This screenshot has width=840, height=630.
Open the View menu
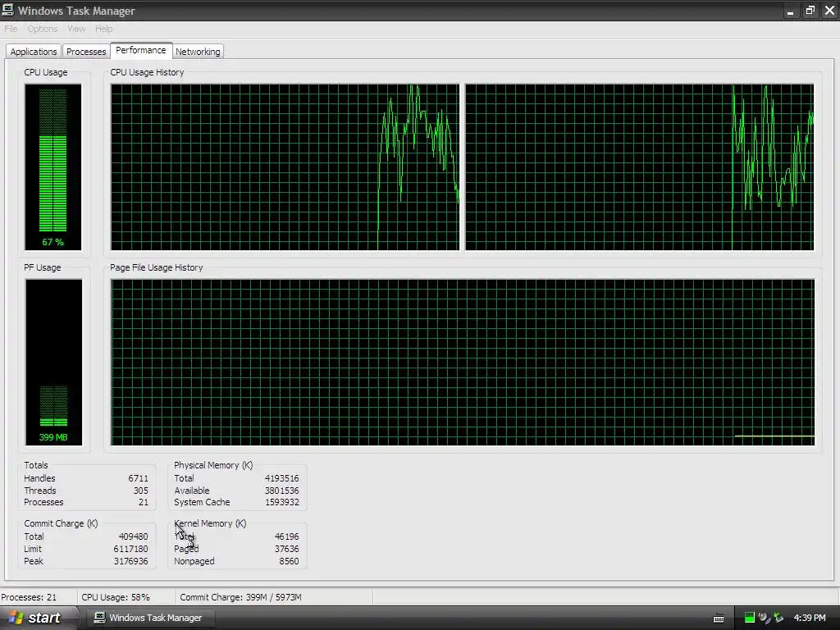(x=76, y=29)
